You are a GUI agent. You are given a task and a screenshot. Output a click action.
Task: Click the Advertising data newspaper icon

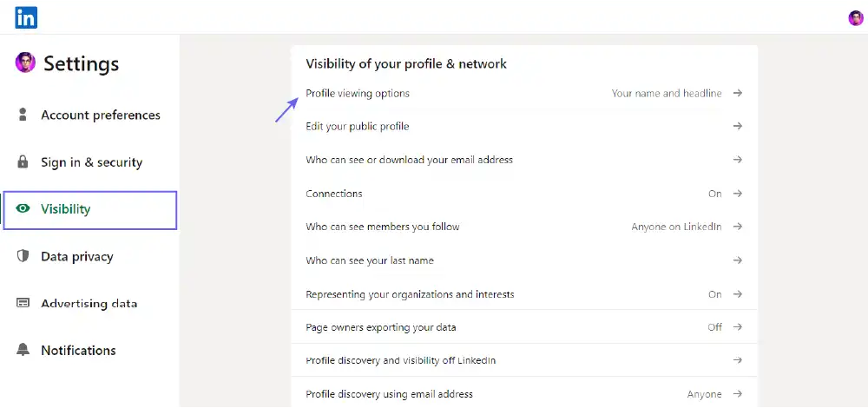(23, 304)
